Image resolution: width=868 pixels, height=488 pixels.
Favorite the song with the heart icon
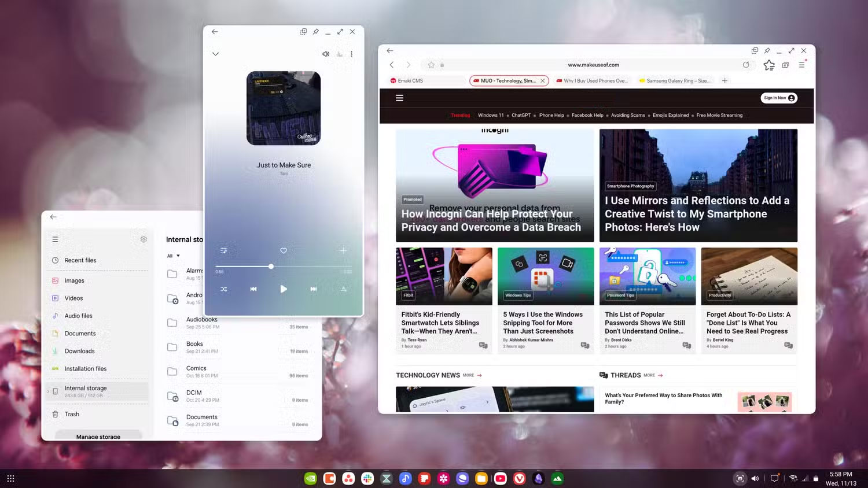tap(284, 250)
